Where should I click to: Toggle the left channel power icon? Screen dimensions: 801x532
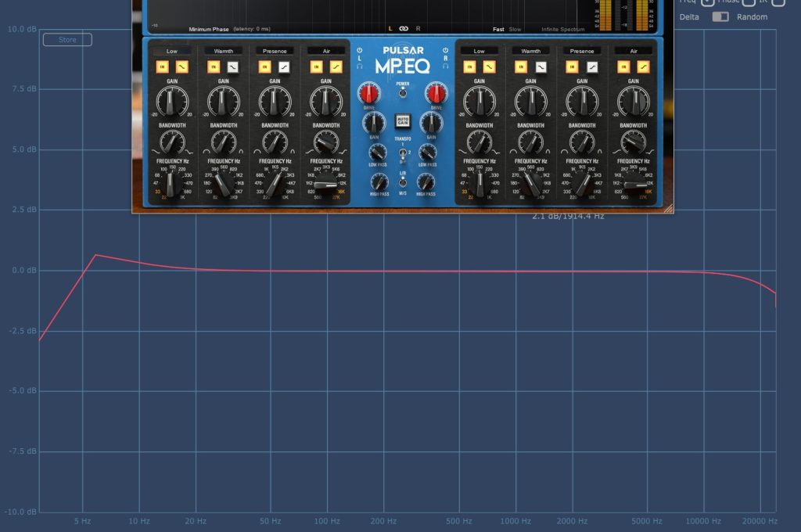[360, 51]
